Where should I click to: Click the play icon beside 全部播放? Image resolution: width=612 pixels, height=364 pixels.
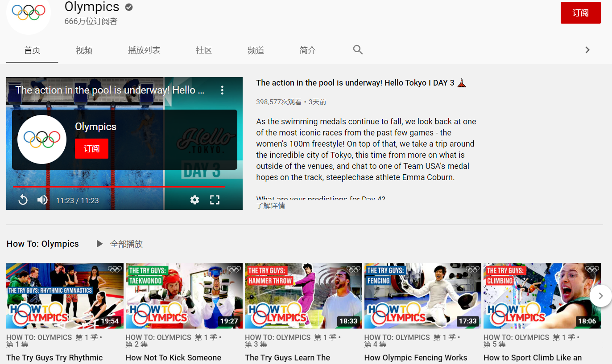coord(100,244)
